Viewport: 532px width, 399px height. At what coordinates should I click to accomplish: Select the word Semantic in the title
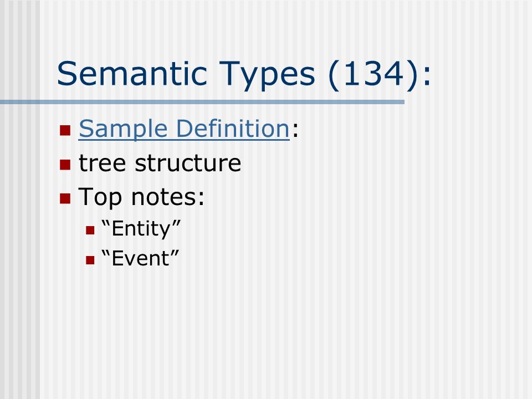[x=132, y=74]
